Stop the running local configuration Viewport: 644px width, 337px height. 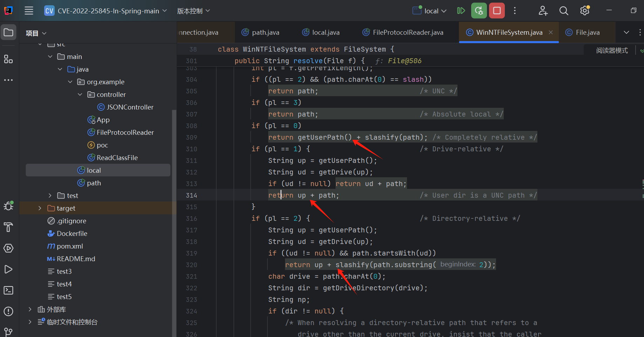click(x=497, y=11)
